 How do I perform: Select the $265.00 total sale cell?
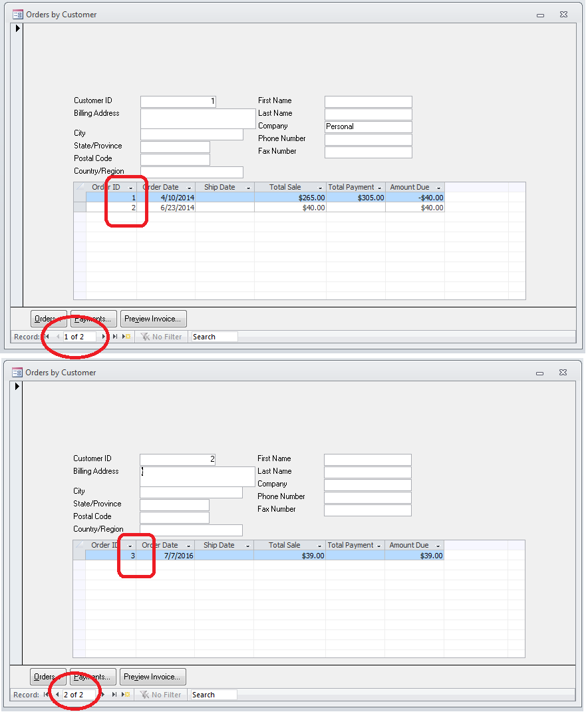point(291,198)
